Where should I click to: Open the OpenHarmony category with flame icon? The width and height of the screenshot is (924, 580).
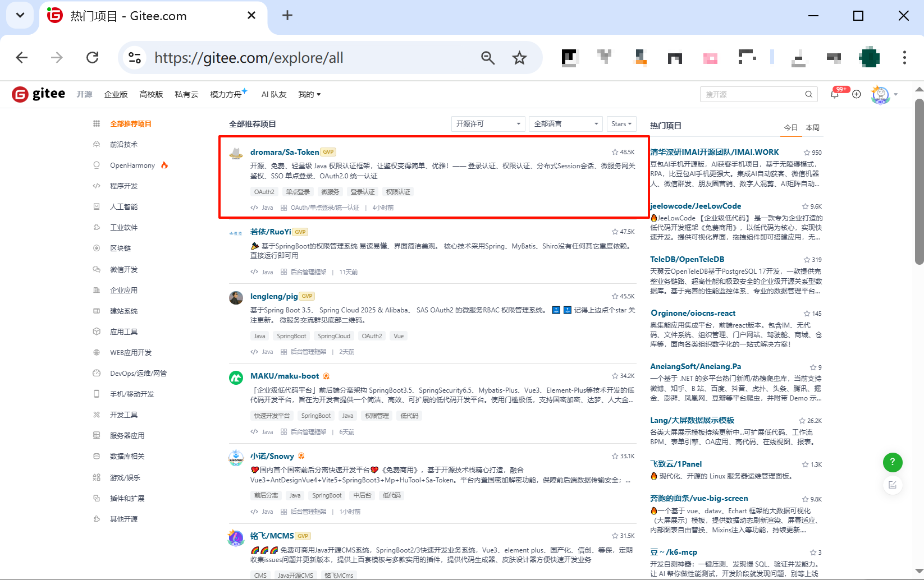click(133, 165)
